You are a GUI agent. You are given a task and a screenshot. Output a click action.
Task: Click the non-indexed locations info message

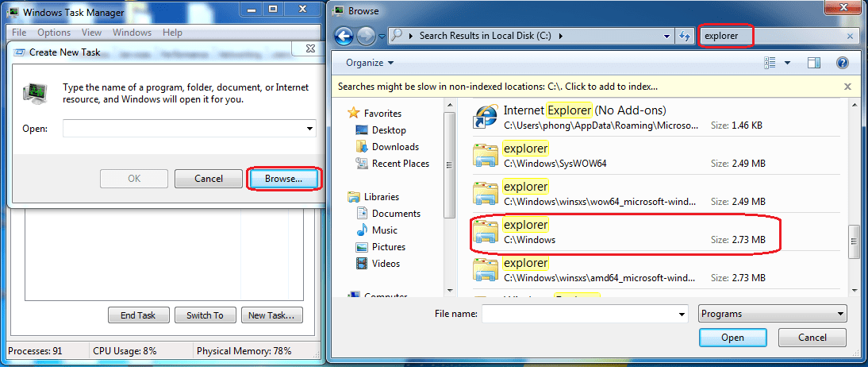497,87
